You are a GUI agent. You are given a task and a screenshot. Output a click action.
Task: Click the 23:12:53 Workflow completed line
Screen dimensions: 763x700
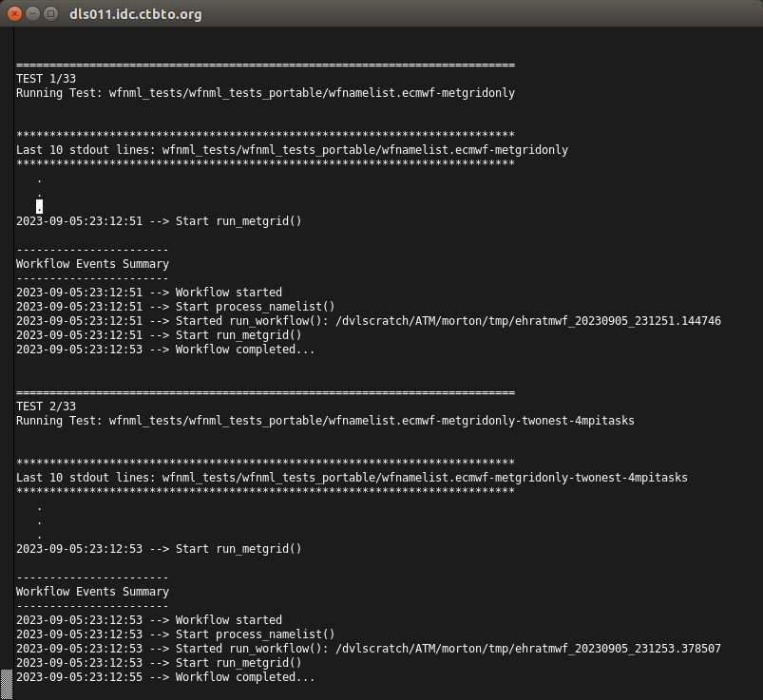point(165,350)
